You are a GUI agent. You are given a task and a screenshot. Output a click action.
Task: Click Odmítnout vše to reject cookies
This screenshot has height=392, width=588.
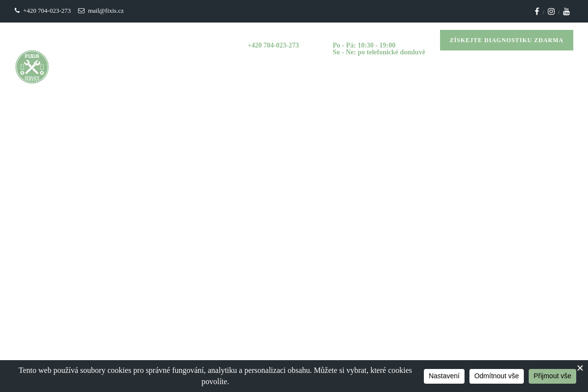coord(496,376)
